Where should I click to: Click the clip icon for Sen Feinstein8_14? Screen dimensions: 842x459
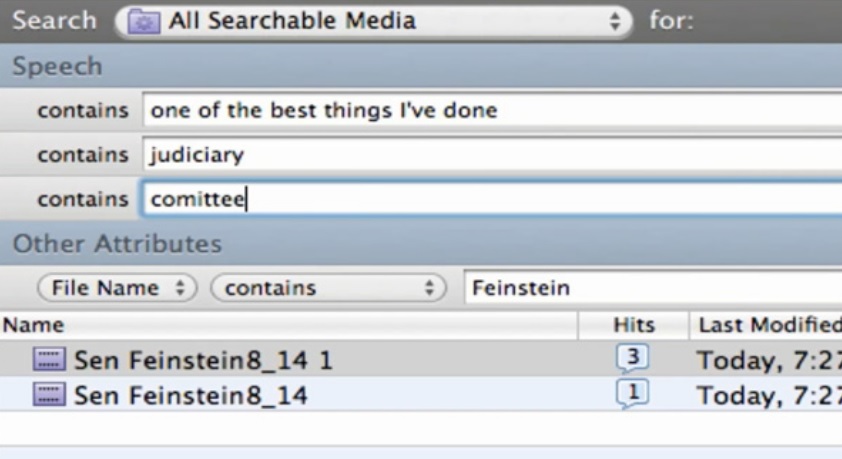(49, 394)
